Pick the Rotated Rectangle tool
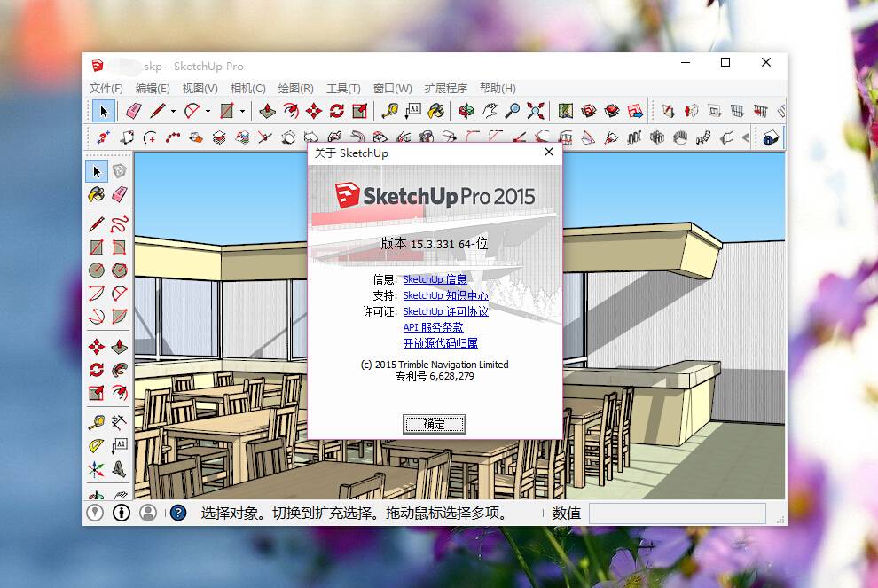Screen dimensions: 878x588 [119, 247]
